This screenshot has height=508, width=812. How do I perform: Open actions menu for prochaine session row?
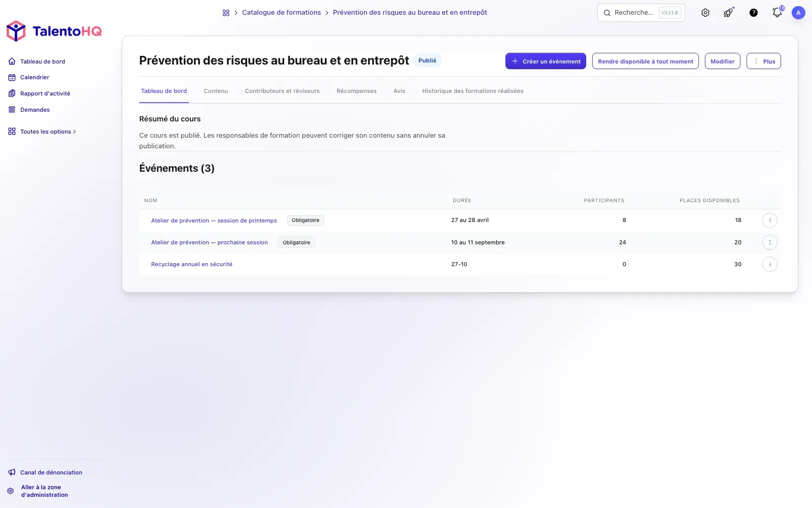click(770, 242)
